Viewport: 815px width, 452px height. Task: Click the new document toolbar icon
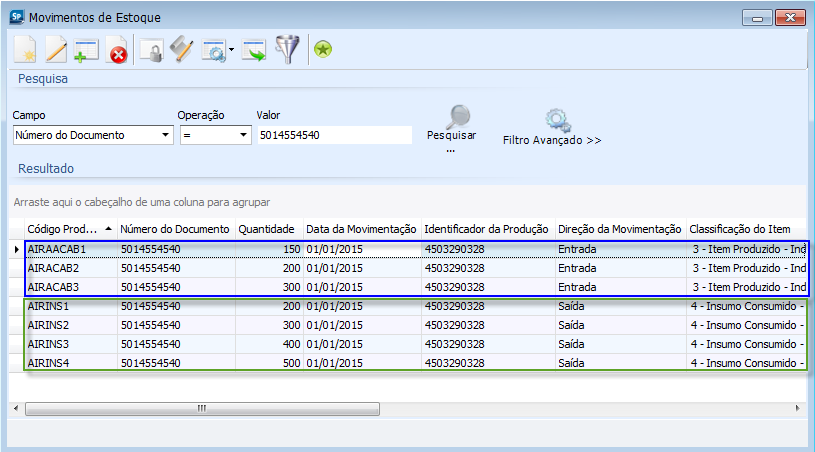click(x=25, y=50)
